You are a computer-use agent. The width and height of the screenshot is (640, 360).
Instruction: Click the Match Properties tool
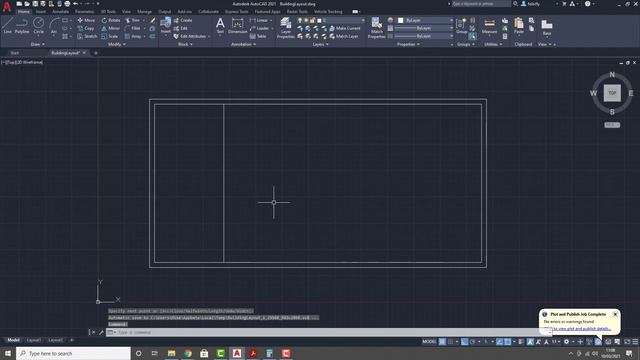coord(376,28)
